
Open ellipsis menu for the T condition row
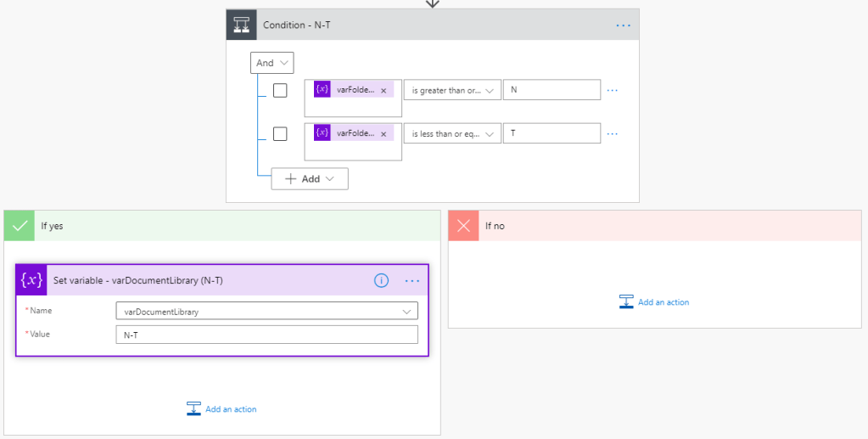pyautogui.click(x=612, y=133)
